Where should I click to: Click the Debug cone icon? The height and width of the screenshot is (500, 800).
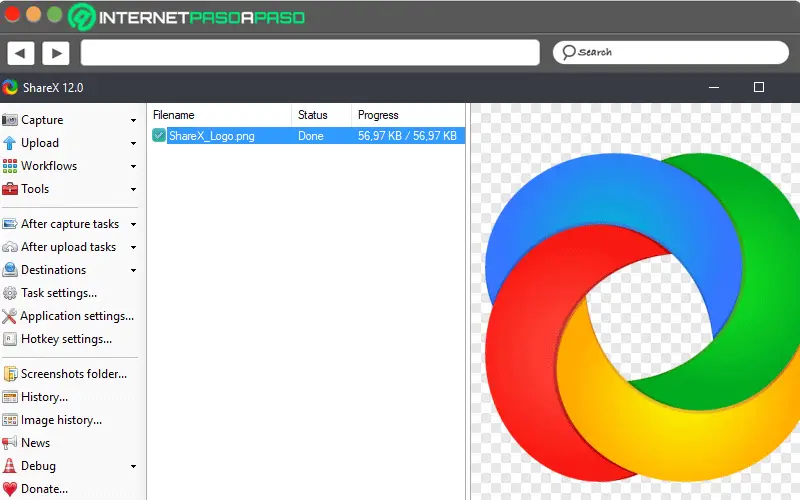[9, 466]
